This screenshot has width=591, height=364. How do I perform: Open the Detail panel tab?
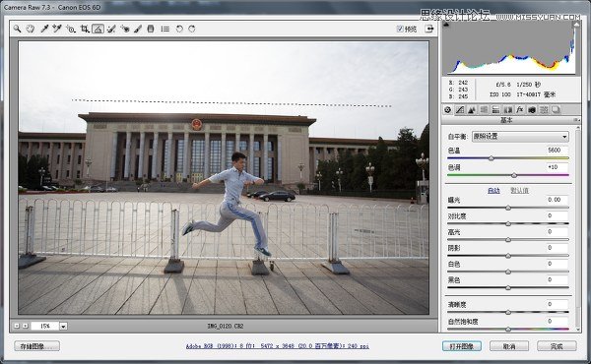pos(472,109)
